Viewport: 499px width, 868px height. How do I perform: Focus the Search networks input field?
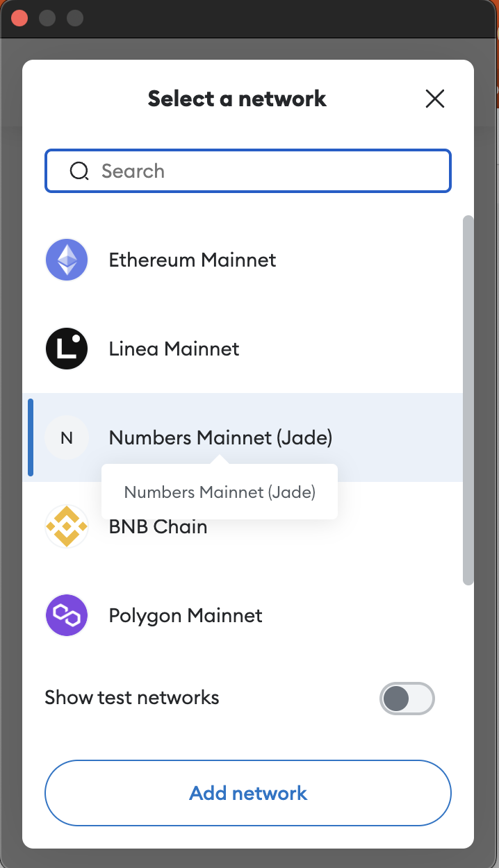click(248, 171)
